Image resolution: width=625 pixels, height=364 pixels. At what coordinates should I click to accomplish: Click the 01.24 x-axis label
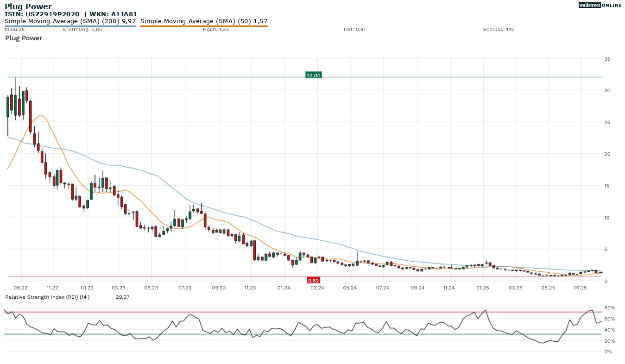pyautogui.click(x=284, y=288)
